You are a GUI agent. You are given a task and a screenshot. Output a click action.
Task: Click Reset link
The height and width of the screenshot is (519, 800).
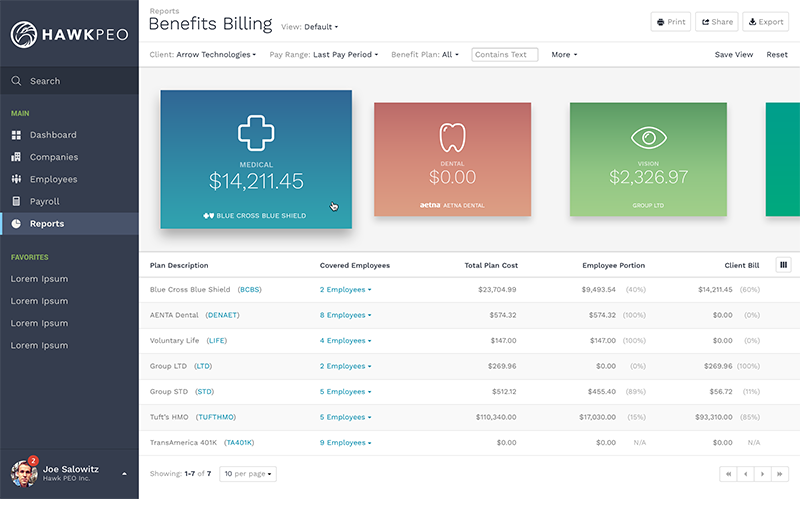(x=777, y=55)
